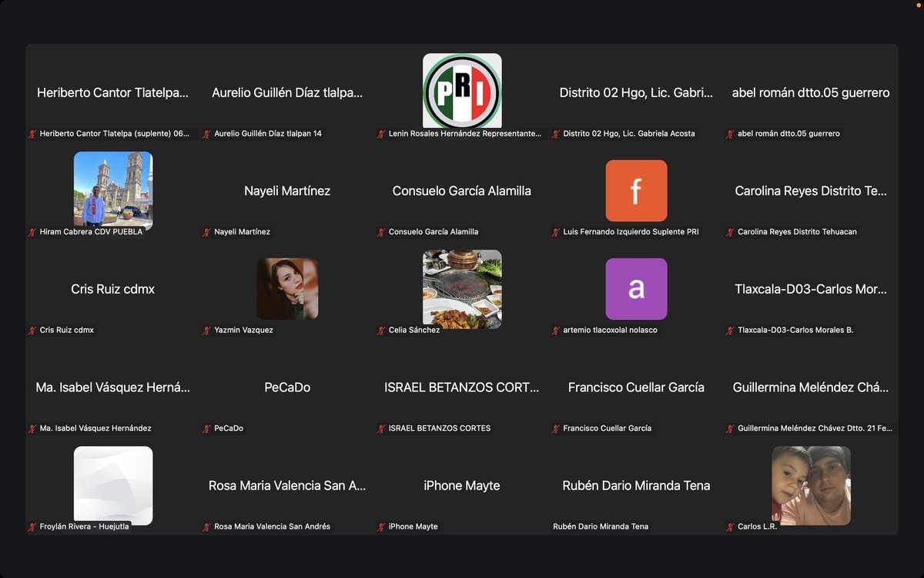The image size is (924, 578).
Task: Click the large 'PeCaDo' name
Action: point(287,388)
